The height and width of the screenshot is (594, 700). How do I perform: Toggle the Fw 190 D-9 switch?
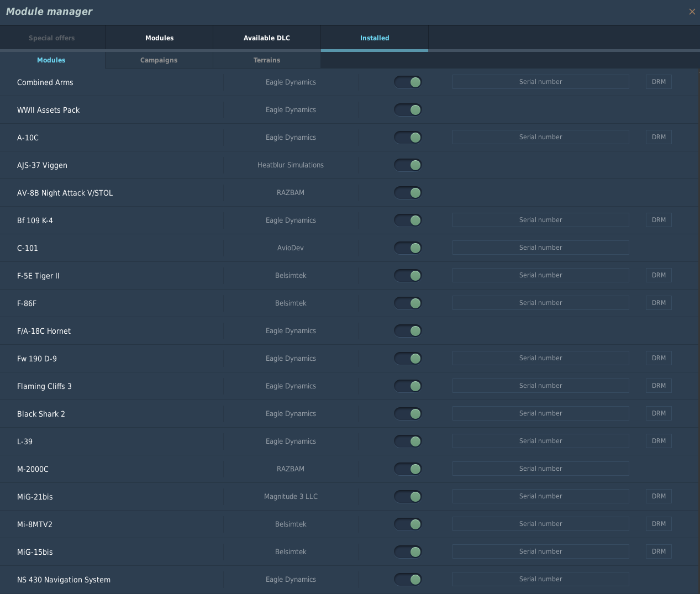pos(408,359)
